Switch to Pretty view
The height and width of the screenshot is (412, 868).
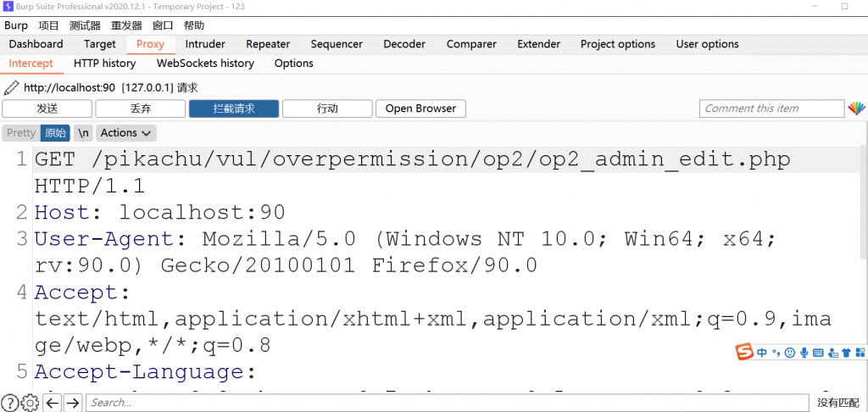21,133
